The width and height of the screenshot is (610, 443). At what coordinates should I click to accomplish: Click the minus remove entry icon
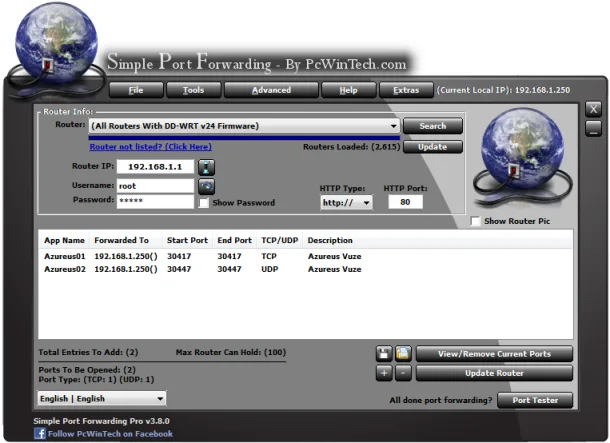click(x=403, y=373)
